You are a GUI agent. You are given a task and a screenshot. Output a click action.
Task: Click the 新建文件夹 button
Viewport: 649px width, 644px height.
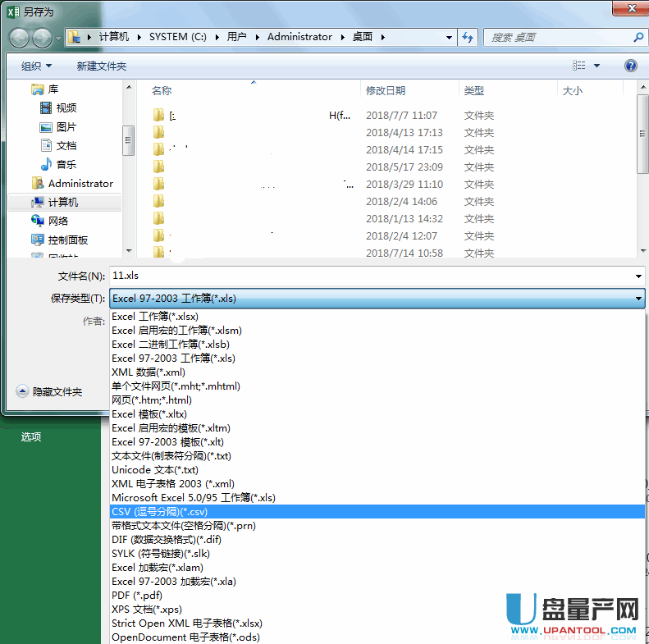(x=102, y=66)
